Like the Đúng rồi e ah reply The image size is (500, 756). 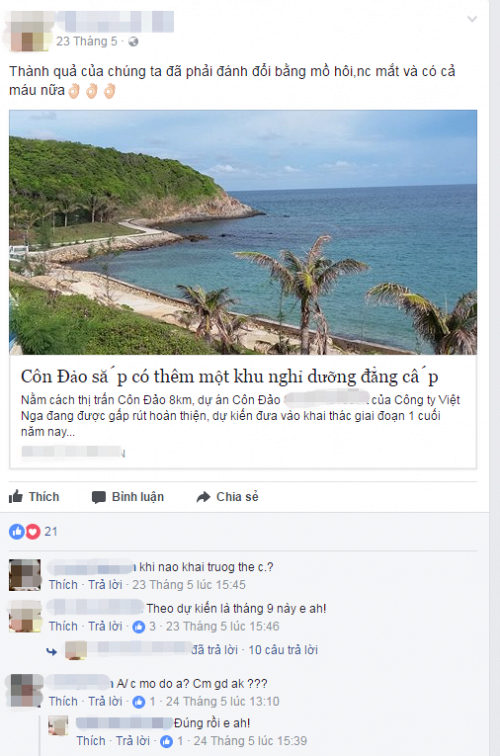pyautogui.click(x=91, y=741)
